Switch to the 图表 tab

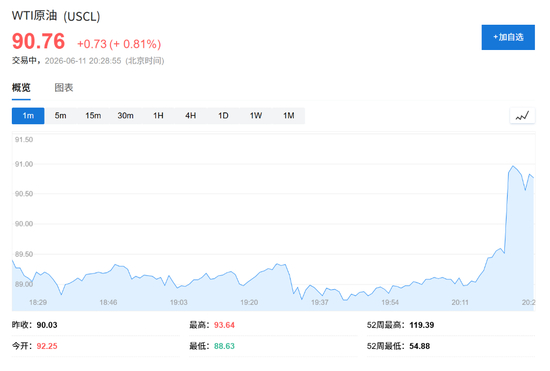(64, 87)
